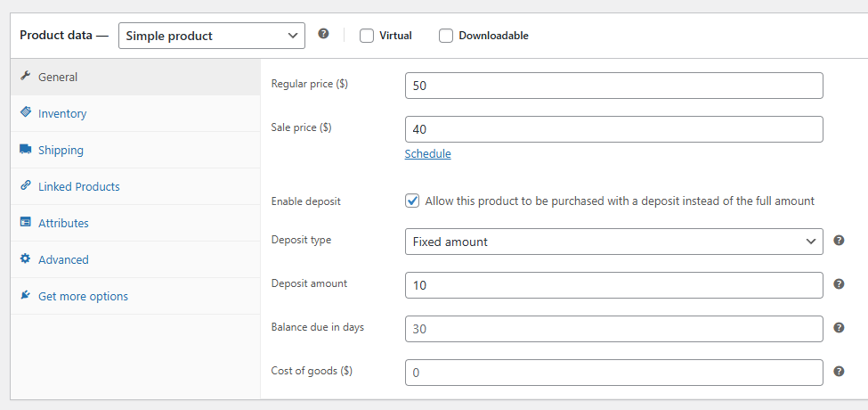Click the Inventory tag icon
Viewport: 868px width, 410px height.
26,112
